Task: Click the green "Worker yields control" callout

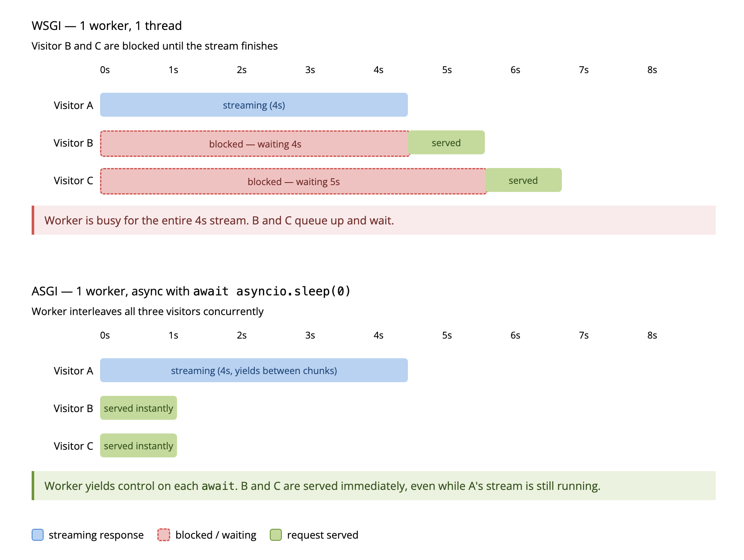Action: pos(374,486)
